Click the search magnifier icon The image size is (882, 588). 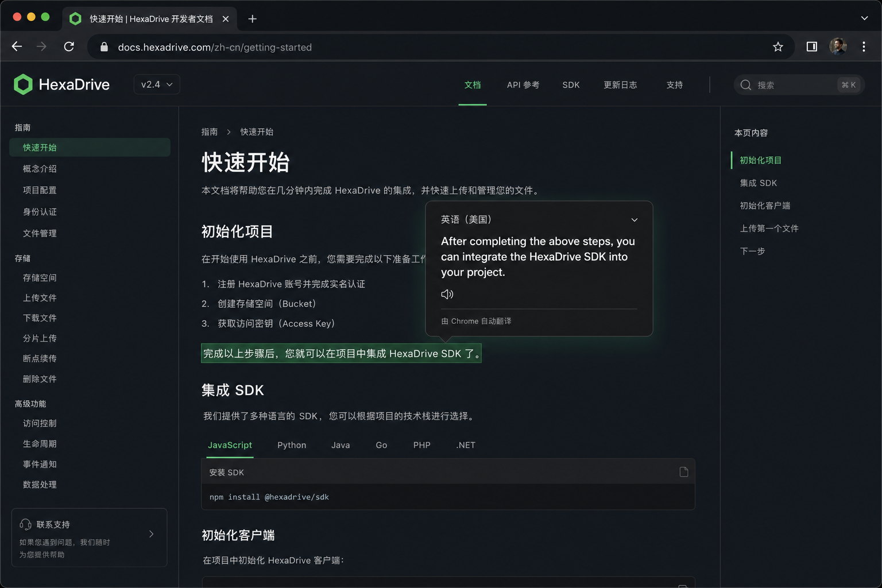click(746, 85)
